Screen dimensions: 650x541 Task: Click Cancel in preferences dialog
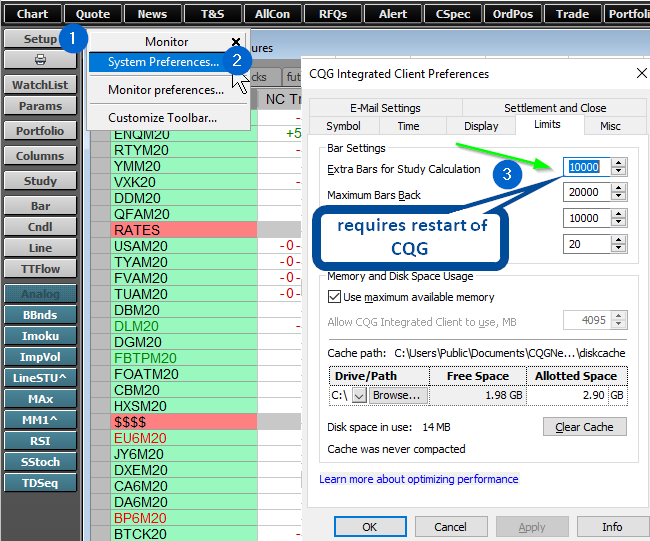451,527
